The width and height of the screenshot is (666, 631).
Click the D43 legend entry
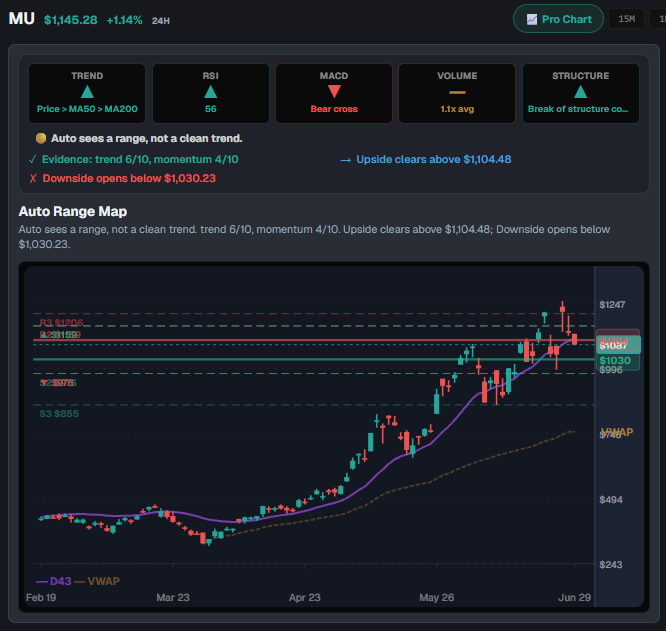tap(54, 581)
